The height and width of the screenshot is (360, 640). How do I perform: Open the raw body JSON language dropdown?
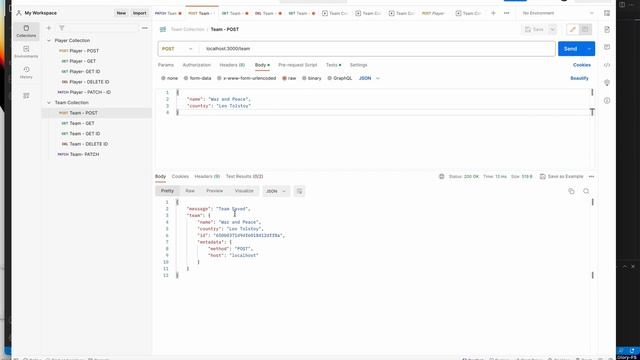pyautogui.click(x=369, y=78)
